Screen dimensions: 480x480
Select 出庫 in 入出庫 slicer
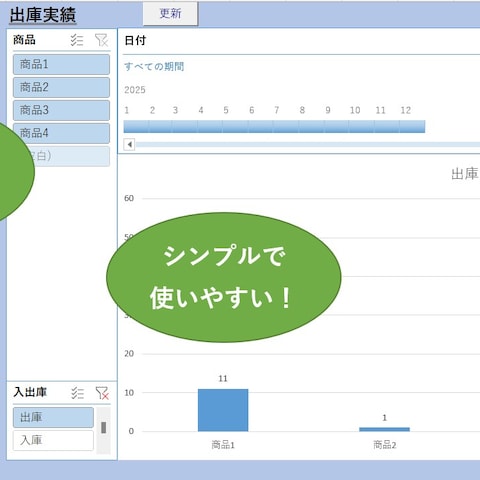(53, 417)
